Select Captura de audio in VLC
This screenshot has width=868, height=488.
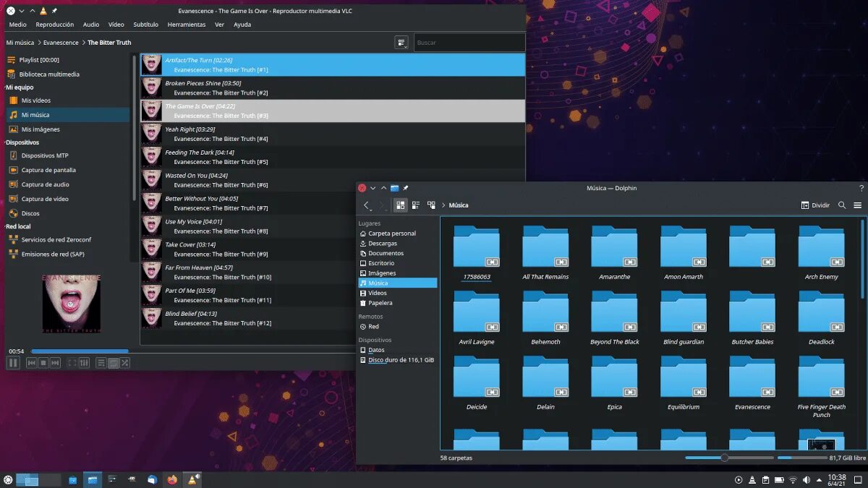[x=67, y=184]
